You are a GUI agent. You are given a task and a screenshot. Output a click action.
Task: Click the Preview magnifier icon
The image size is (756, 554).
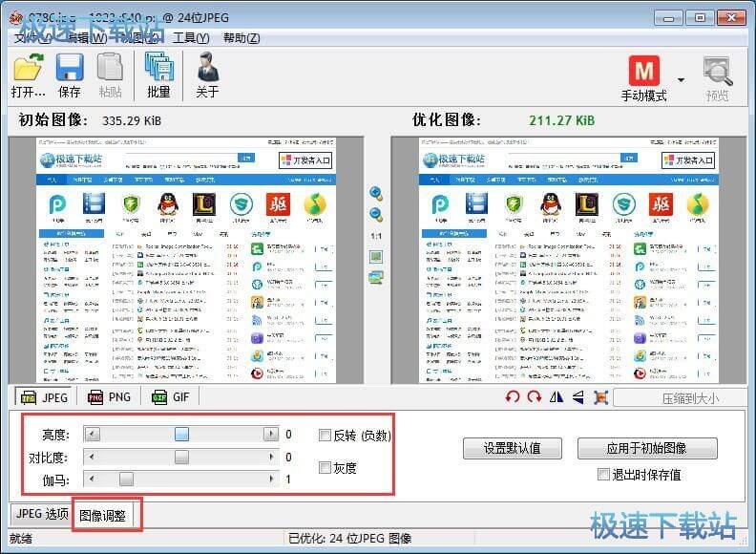(x=718, y=72)
